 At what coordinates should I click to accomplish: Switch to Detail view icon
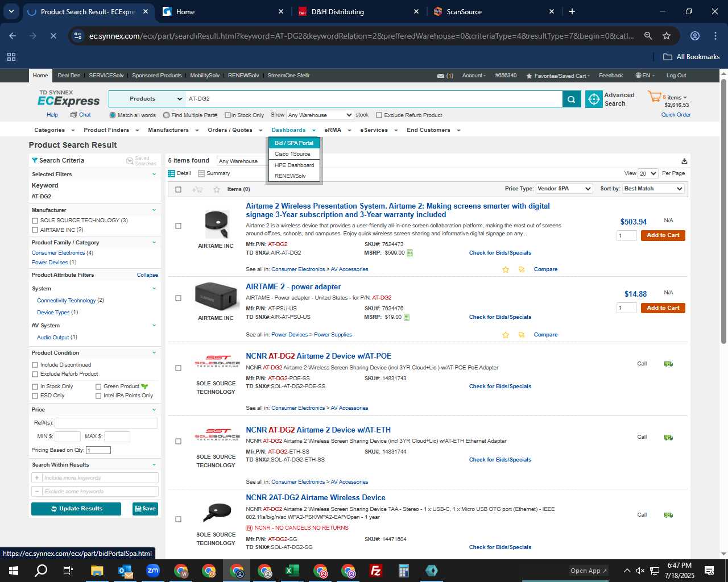coord(171,173)
